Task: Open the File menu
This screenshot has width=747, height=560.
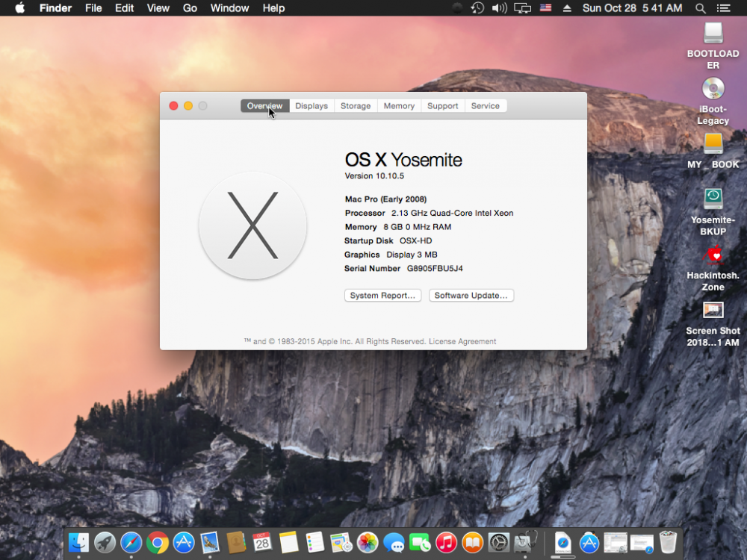Action: (x=93, y=8)
